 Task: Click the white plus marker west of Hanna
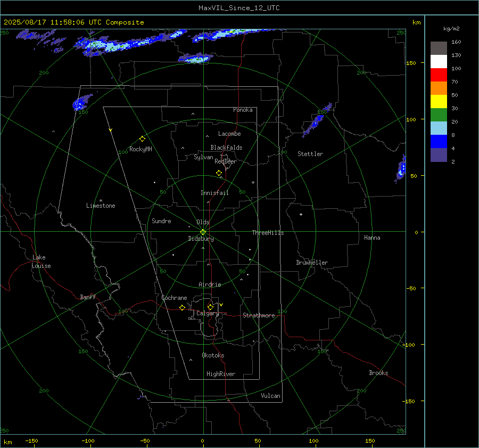click(301, 214)
